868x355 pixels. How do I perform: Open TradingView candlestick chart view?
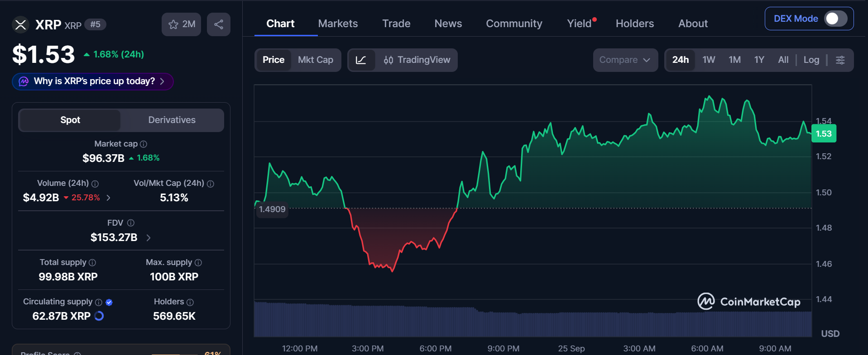(x=417, y=60)
